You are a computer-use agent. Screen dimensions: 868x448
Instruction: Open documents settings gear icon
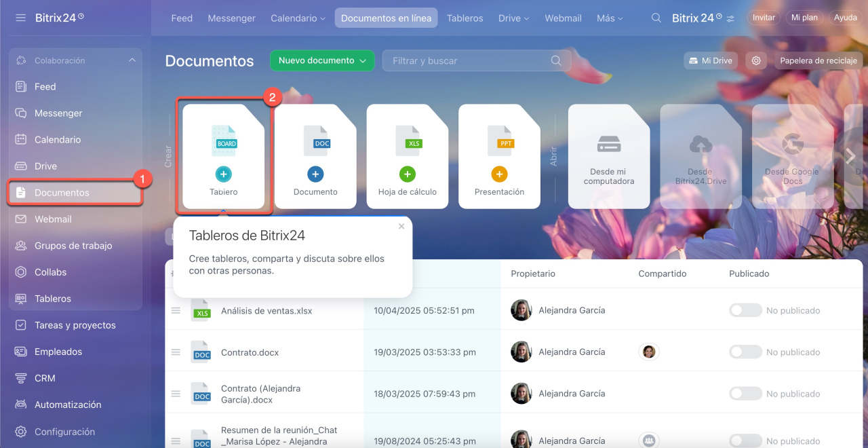(x=756, y=60)
